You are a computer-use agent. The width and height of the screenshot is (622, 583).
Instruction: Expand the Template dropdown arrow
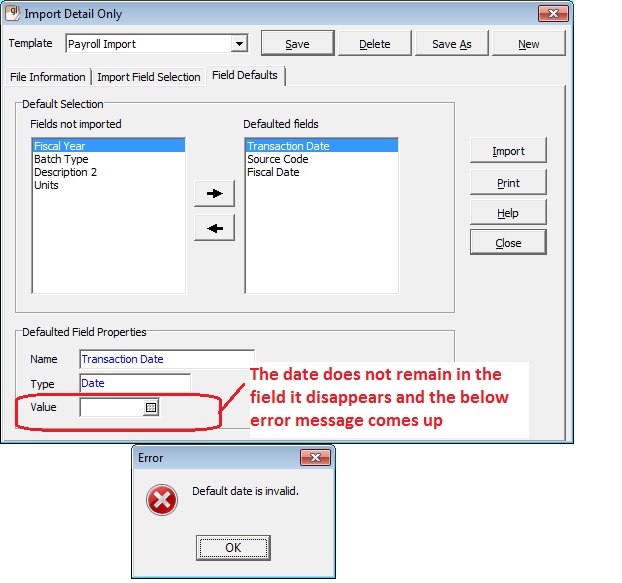(x=239, y=44)
